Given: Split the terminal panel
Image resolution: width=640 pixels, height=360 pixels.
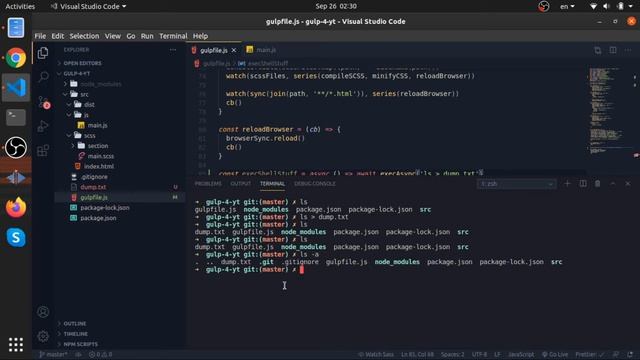Looking at the screenshot, I should click(x=583, y=184).
